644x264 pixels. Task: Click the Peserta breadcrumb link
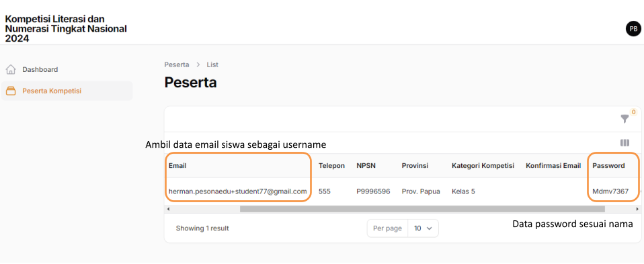click(177, 65)
